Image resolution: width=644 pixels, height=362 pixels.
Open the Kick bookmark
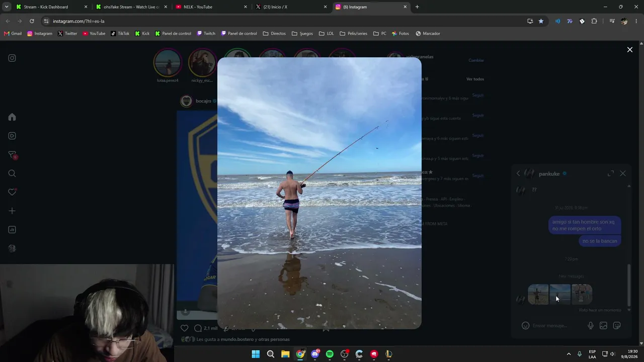pyautogui.click(x=142, y=34)
